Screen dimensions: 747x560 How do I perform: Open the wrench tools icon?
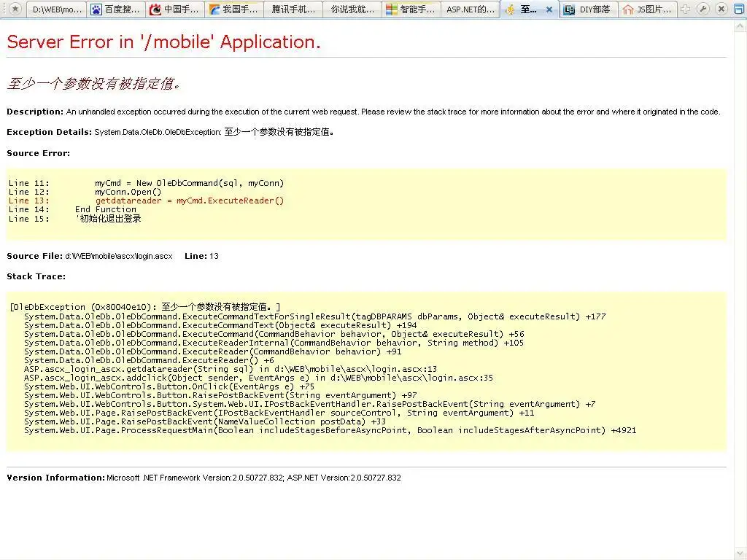point(703,9)
